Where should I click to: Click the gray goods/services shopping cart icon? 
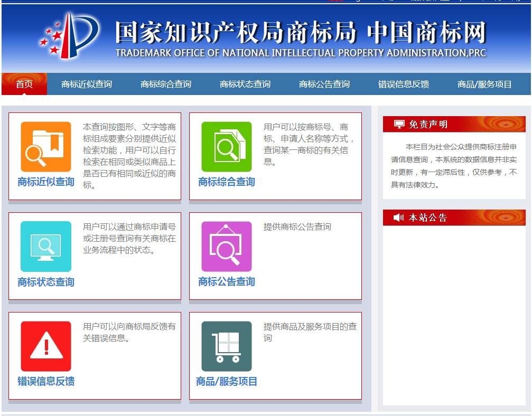click(x=226, y=347)
